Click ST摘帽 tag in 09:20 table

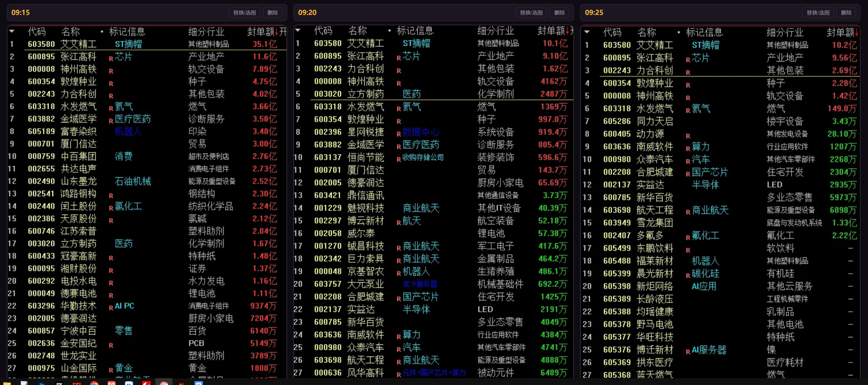tap(416, 43)
